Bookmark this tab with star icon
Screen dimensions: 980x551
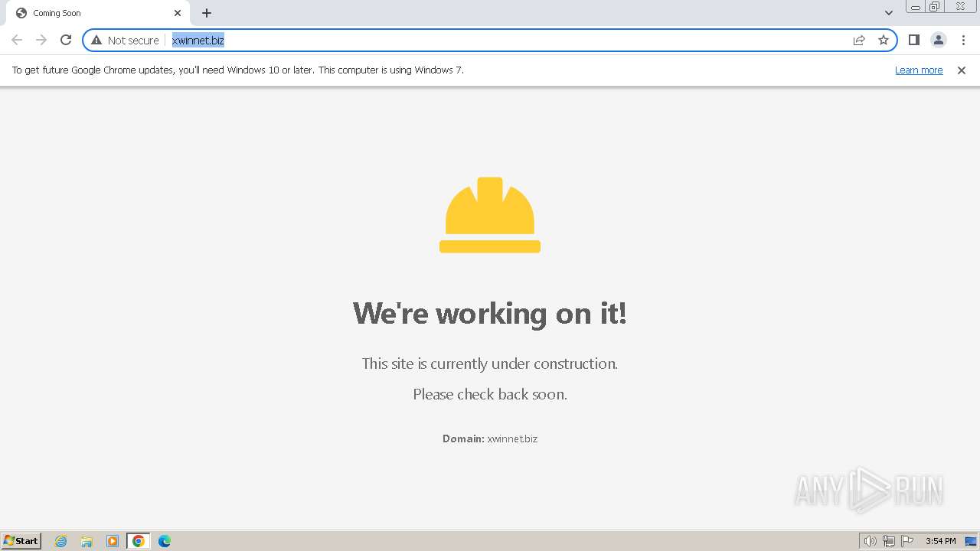pos(884,40)
